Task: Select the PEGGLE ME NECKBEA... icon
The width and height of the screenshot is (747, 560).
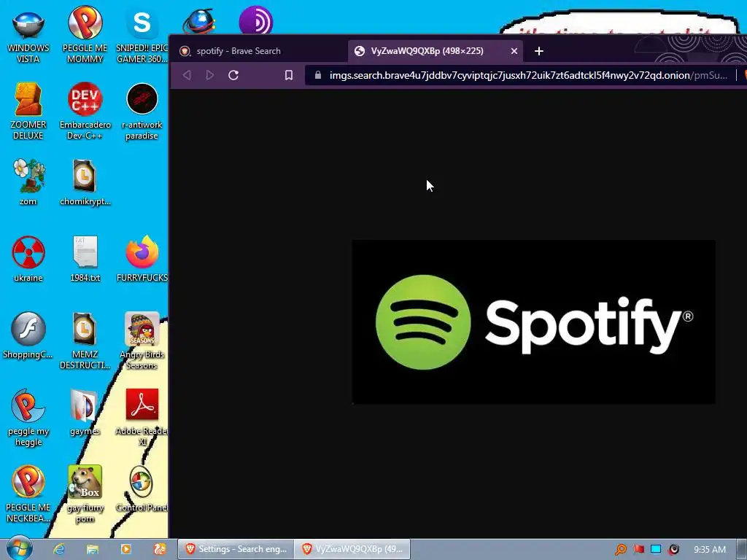Action: 28,494
